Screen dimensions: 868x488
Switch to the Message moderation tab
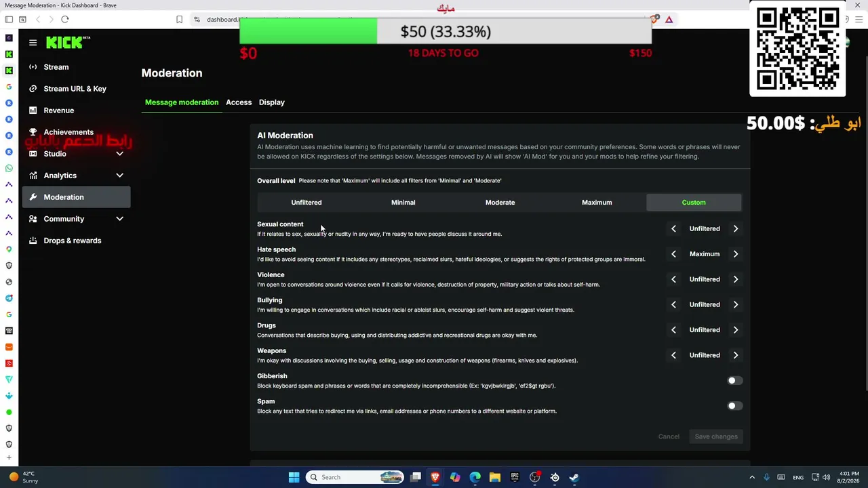[182, 102]
